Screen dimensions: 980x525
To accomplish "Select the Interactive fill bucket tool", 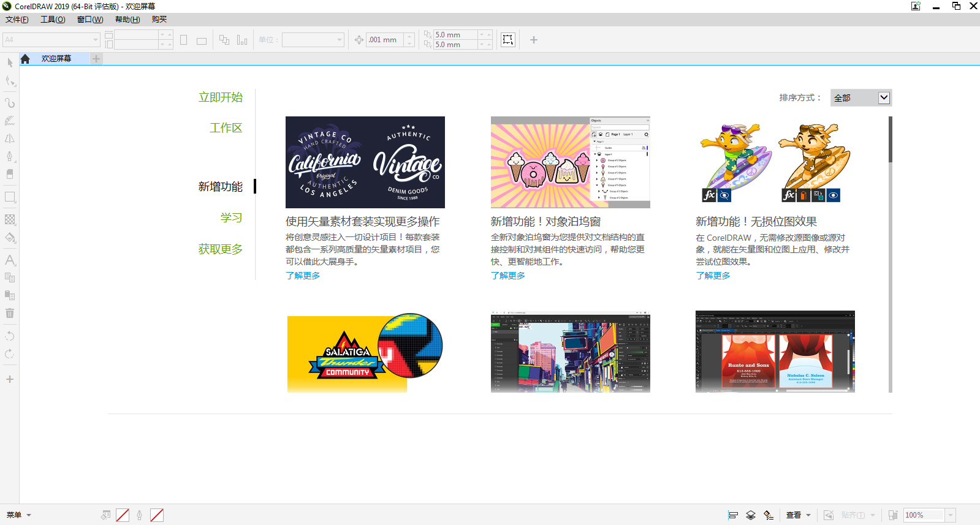I will [10, 238].
